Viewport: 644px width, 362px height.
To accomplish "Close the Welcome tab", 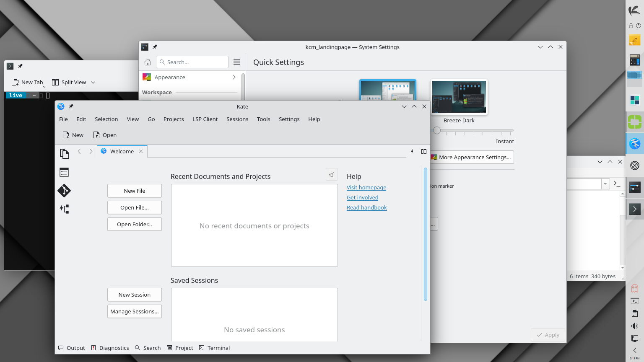I will point(141,151).
